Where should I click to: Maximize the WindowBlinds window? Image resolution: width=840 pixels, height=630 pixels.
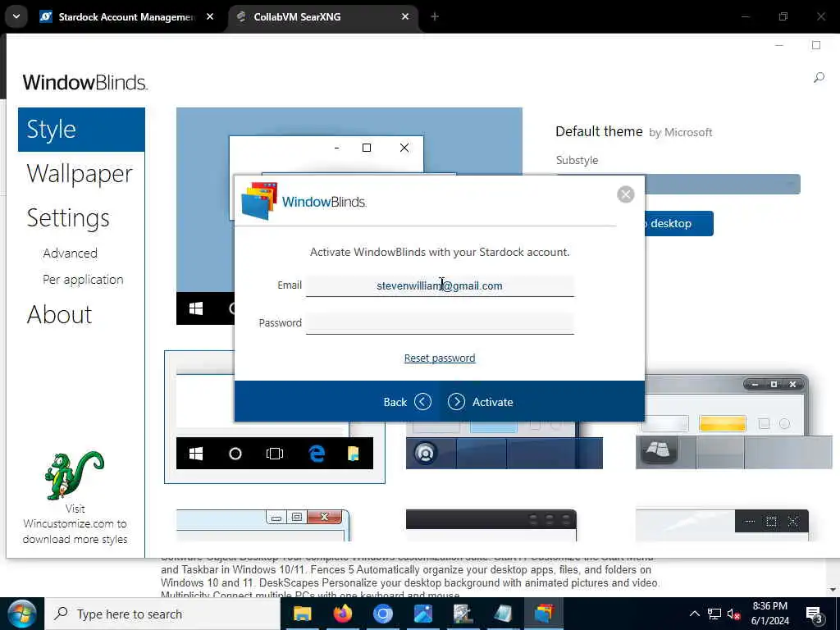coord(816,46)
